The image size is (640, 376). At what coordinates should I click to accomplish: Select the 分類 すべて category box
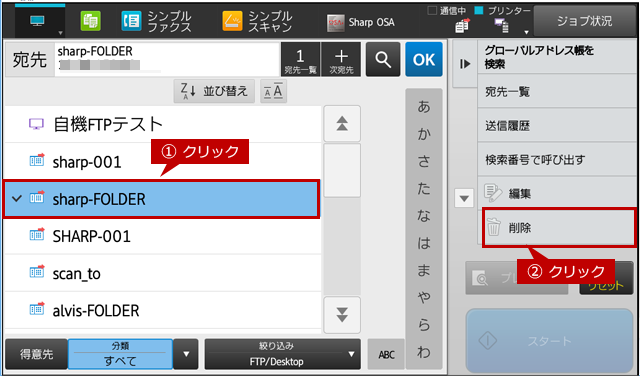[120, 354]
